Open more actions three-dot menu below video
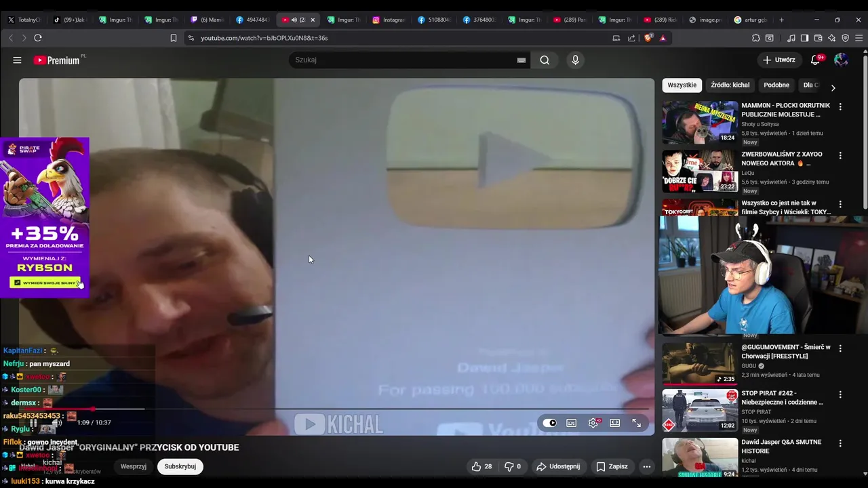 (646, 466)
